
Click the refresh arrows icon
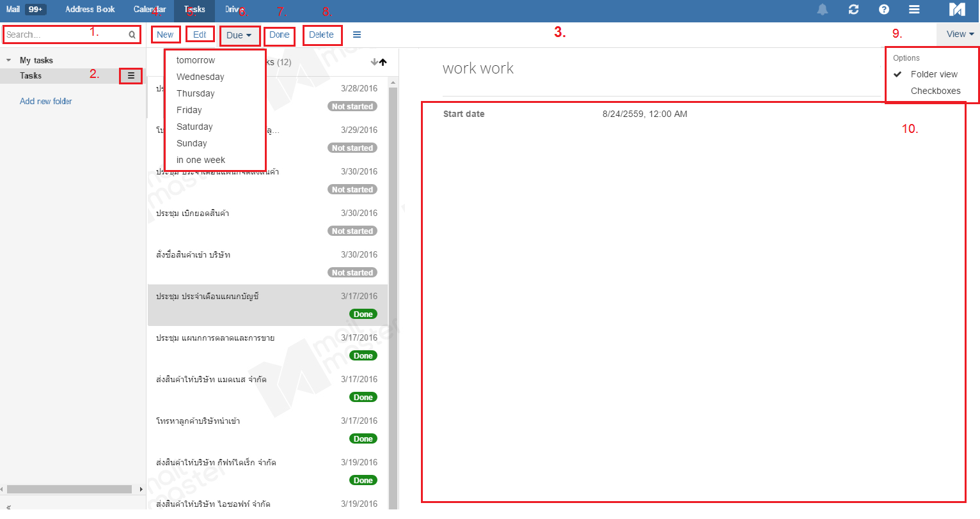[x=853, y=9]
